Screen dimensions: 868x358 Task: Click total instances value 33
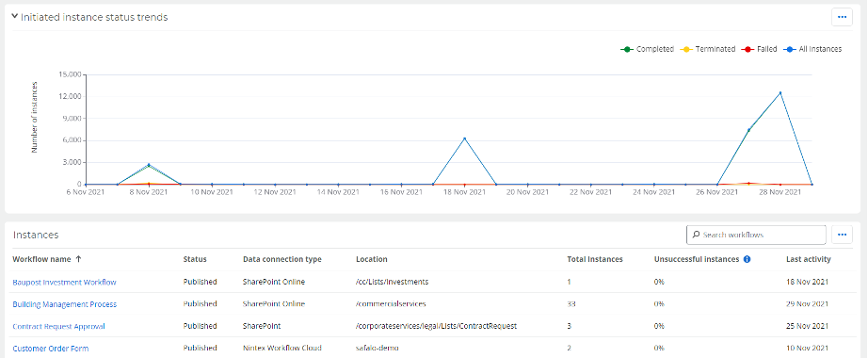[571, 303]
